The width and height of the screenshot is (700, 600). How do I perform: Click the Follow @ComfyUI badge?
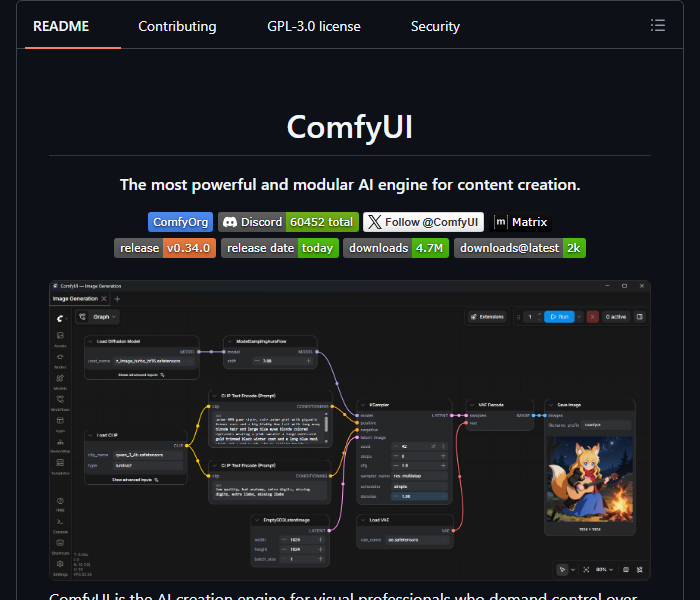pyautogui.click(x=423, y=222)
